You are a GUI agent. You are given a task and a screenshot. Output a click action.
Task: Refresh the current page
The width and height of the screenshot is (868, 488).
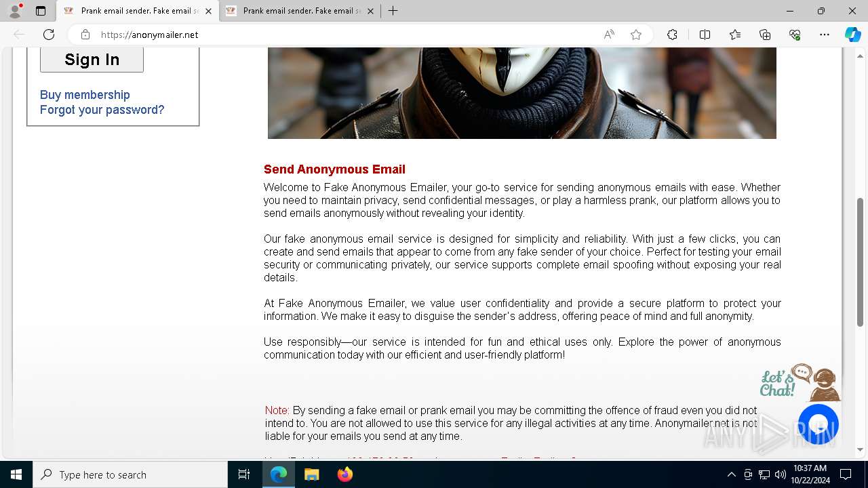click(x=49, y=35)
